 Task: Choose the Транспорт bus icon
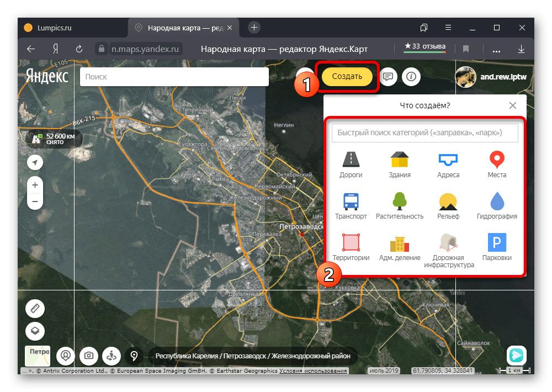(351, 202)
